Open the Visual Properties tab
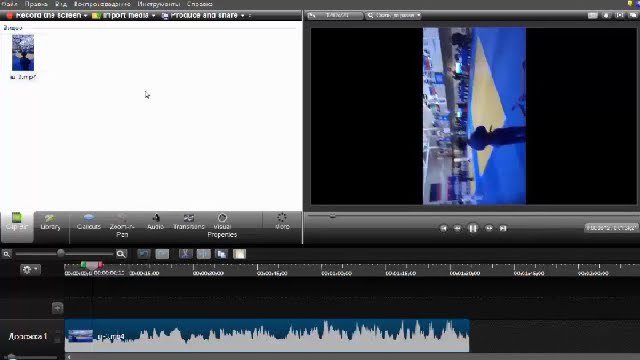Viewport: 640px width, 360px height. 222,226
